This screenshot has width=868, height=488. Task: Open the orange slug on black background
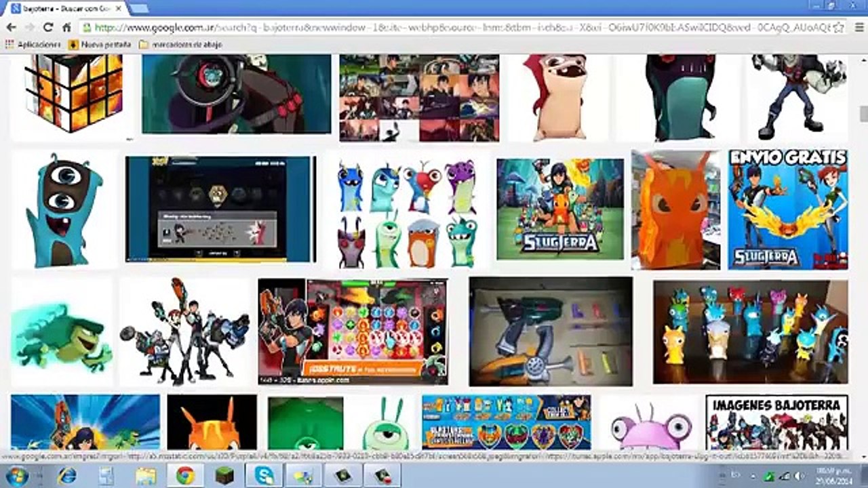pyautogui.click(x=213, y=423)
